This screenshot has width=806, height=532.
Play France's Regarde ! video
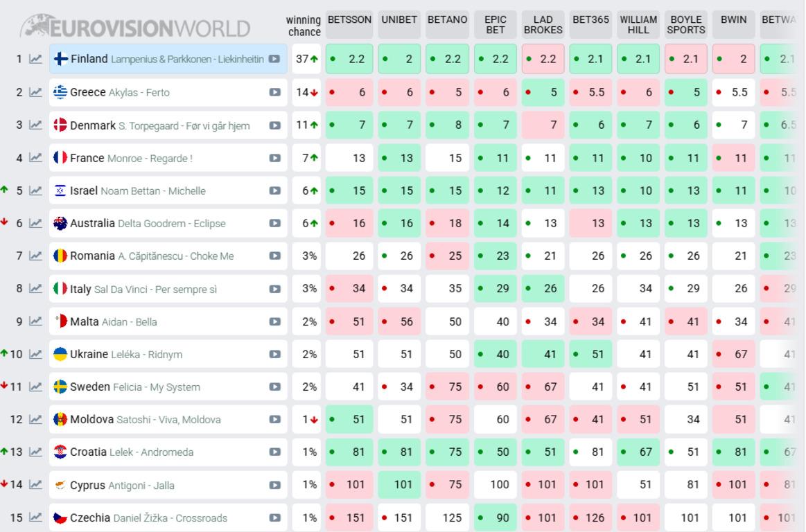click(x=274, y=159)
